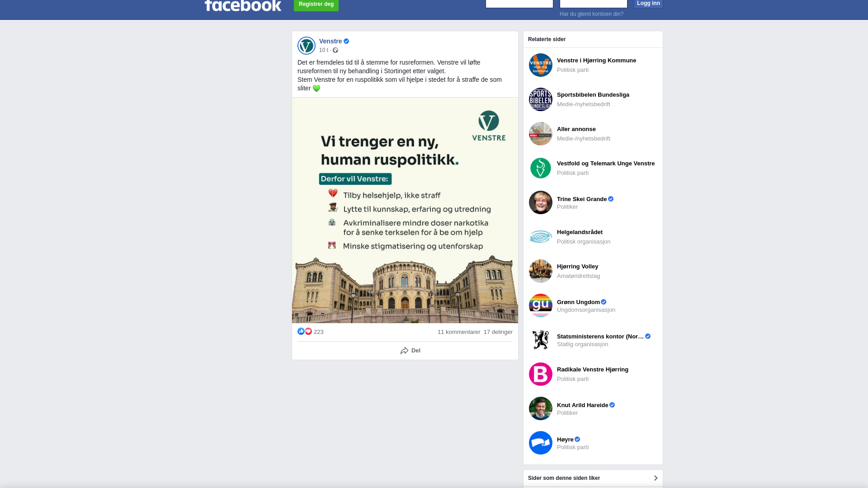Image resolution: width=868 pixels, height=488 pixels.
Task: Open Venstre page profile picture
Action: click(307, 46)
